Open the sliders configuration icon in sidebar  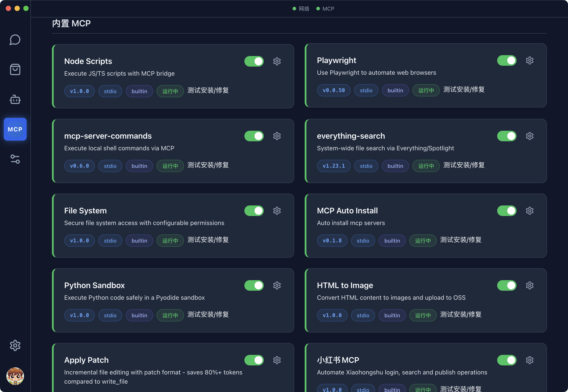pos(15,159)
